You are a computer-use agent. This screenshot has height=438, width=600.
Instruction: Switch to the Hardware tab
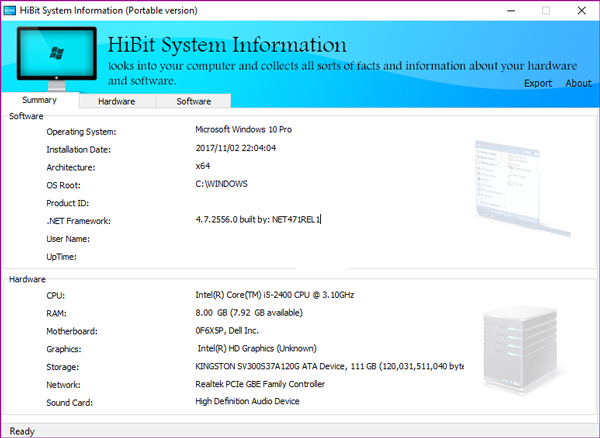(117, 101)
